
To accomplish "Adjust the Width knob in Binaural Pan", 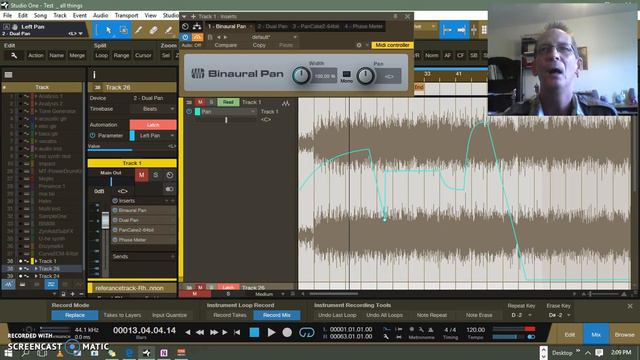I will click(x=301, y=76).
